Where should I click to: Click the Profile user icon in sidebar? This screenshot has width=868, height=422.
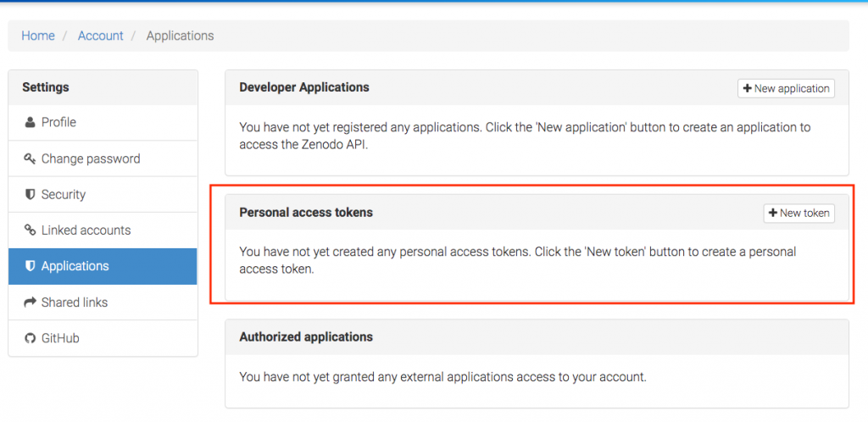[x=30, y=122]
